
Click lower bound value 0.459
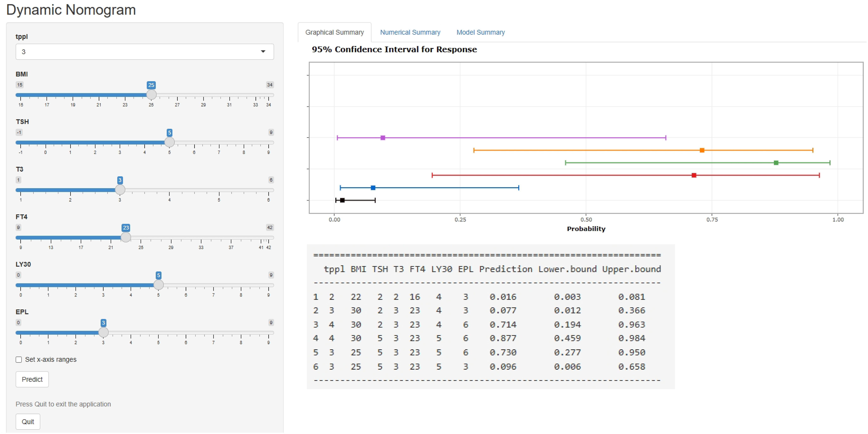pyautogui.click(x=567, y=338)
